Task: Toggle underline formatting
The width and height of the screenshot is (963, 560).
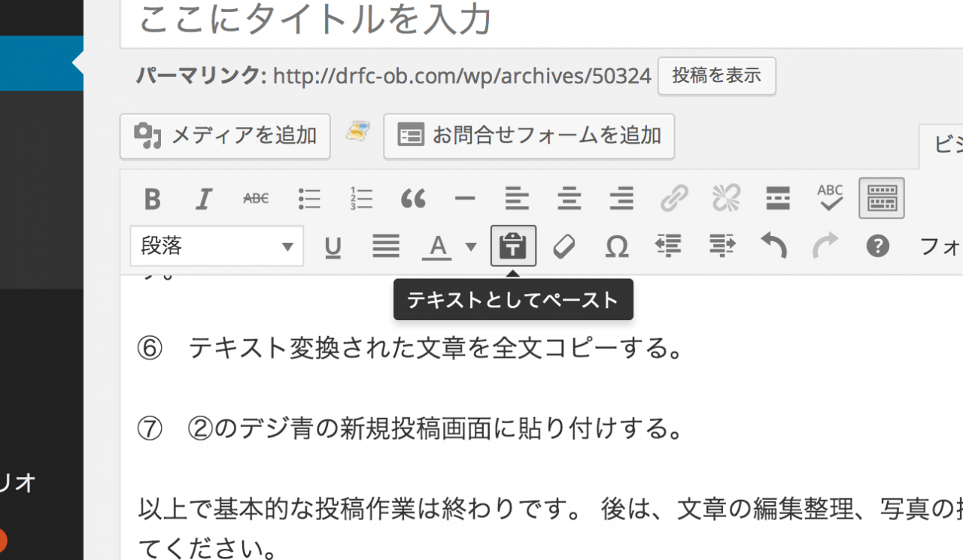Action: pyautogui.click(x=333, y=246)
